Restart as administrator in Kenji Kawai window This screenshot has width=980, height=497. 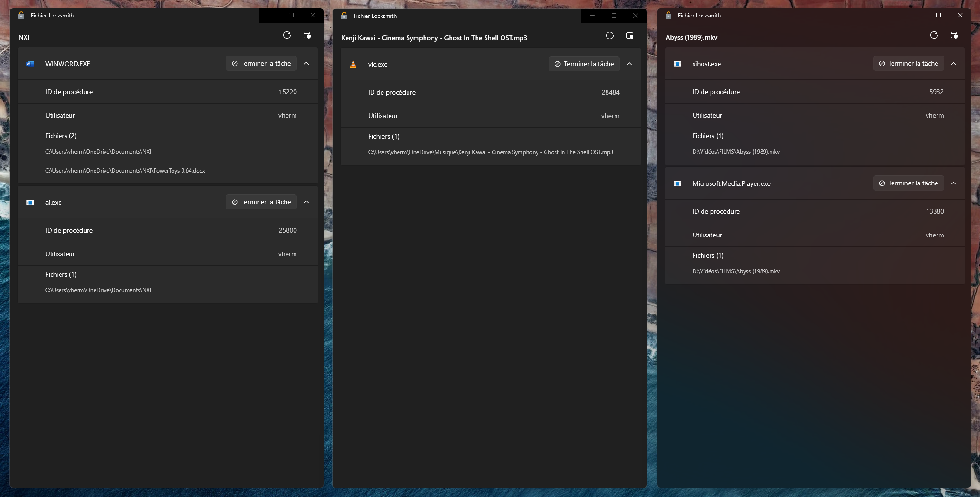(x=630, y=36)
